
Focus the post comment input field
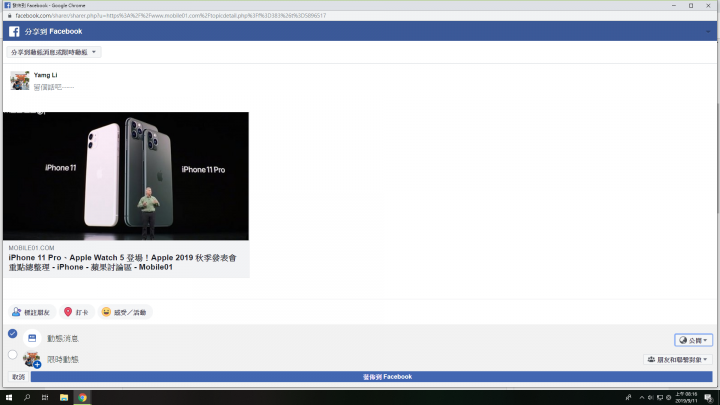click(x=54, y=87)
